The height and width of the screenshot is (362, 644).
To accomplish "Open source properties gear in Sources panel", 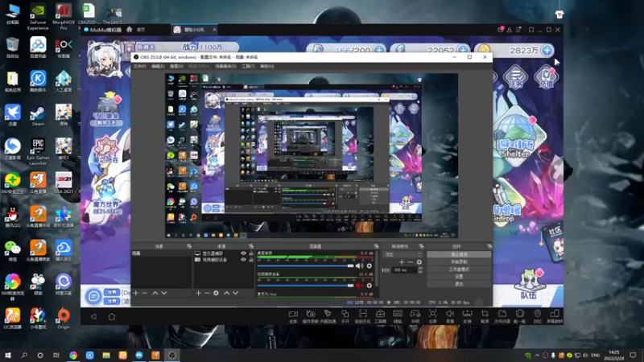I will (x=216, y=293).
